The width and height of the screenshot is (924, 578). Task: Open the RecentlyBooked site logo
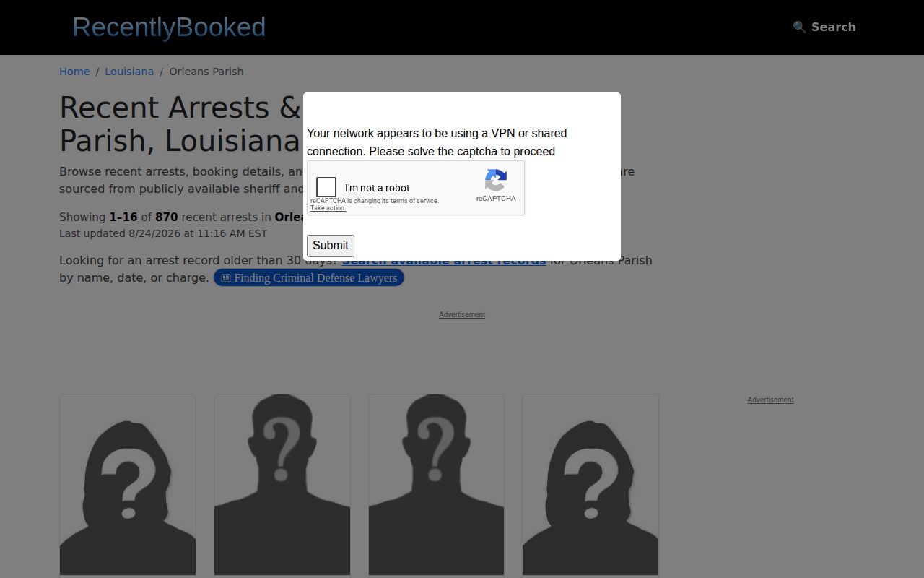pos(169,27)
